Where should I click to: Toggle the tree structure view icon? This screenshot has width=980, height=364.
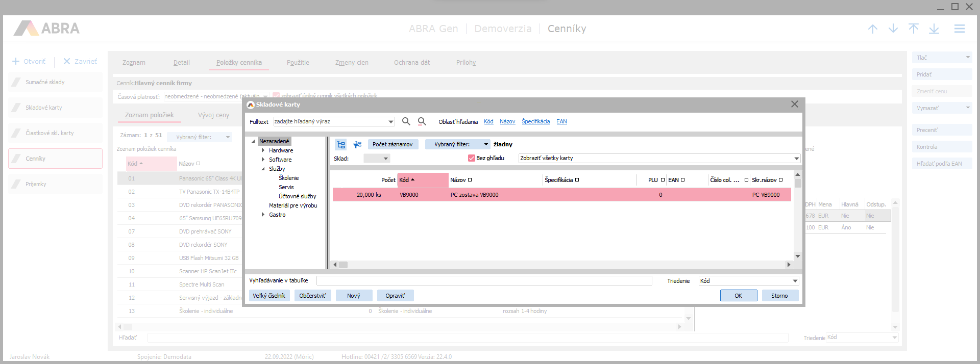(x=341, y=144)
